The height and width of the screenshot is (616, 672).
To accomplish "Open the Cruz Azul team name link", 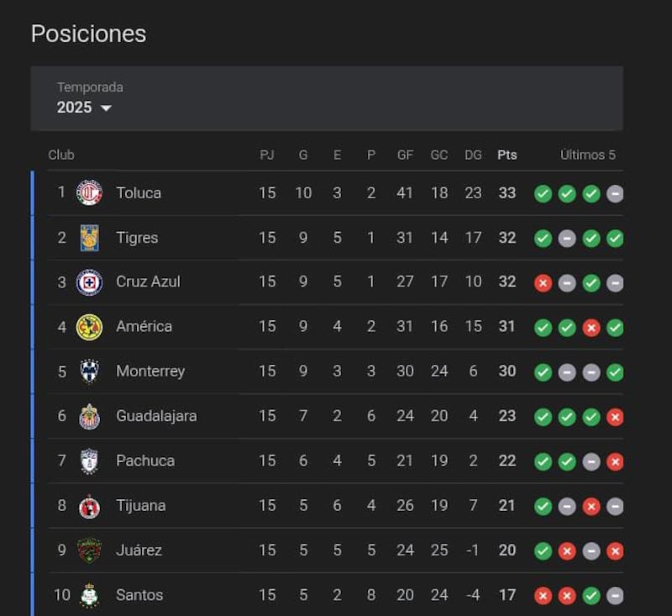I will pos(148,282).
